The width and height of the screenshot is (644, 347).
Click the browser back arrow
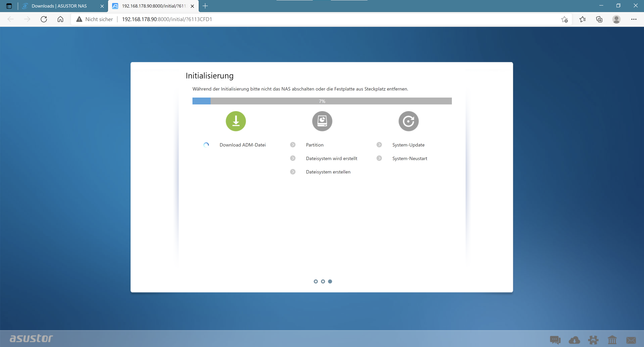coord(11,19)
